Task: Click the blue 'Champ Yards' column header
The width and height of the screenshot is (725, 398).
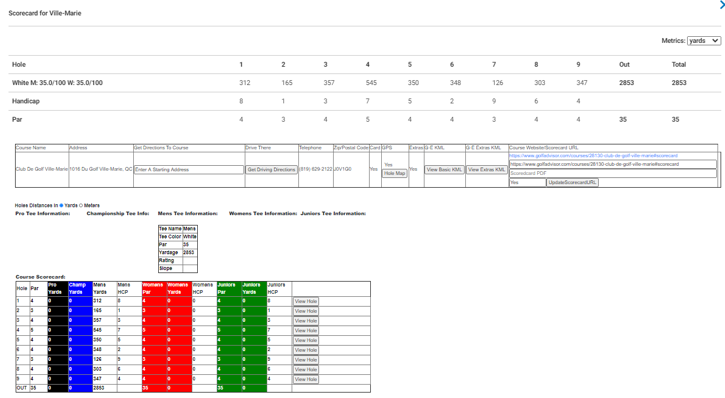Action: tap(80, 288)
